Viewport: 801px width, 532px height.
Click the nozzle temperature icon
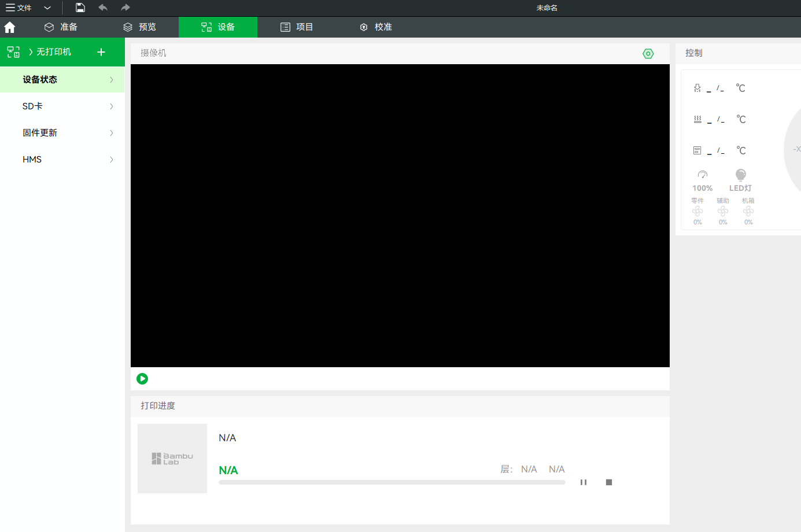697,88
